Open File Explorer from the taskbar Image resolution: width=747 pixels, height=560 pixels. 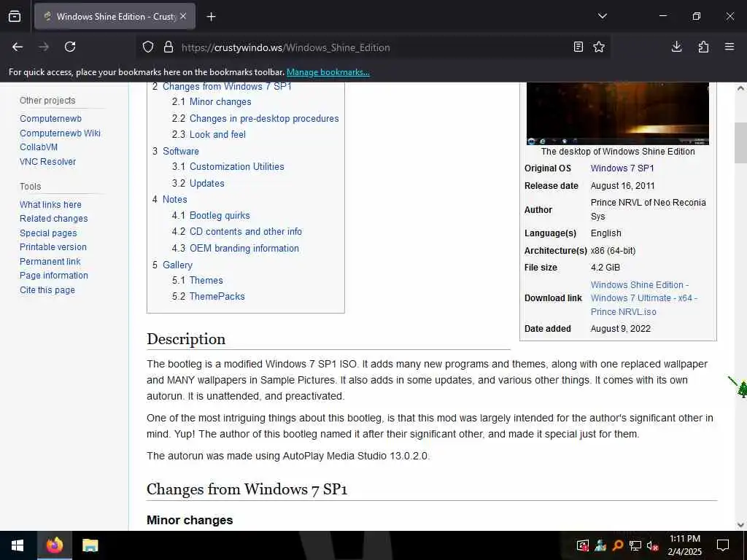coord(90,545)
